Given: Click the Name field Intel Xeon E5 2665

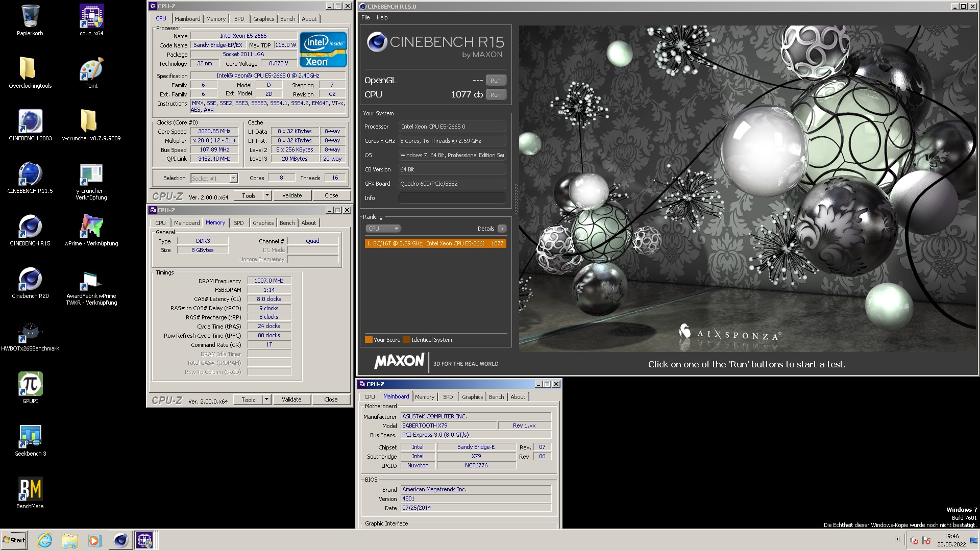Looking at the screenshot, I should pyautogui.click(x=243, y=36).
